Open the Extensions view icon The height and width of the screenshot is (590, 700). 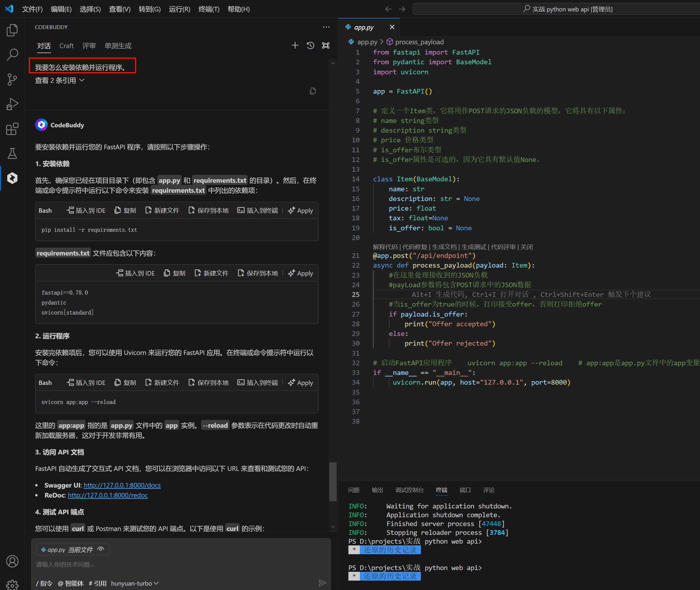coord(12,129)
